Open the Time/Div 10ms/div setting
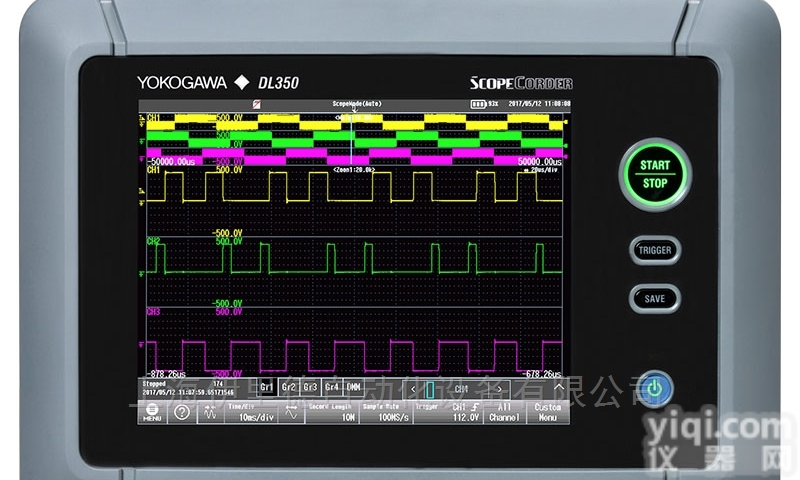Viewport: 800px width, 480px height. tap(251, 412)
